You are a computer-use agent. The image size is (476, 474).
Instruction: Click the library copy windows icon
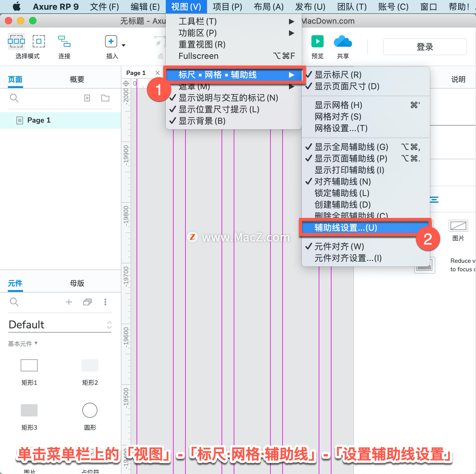(87, 302)
